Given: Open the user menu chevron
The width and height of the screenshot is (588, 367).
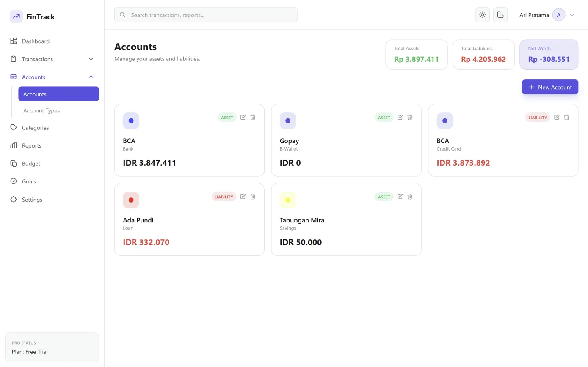Looking at the screenshot, I should click(x=572, y=15).
